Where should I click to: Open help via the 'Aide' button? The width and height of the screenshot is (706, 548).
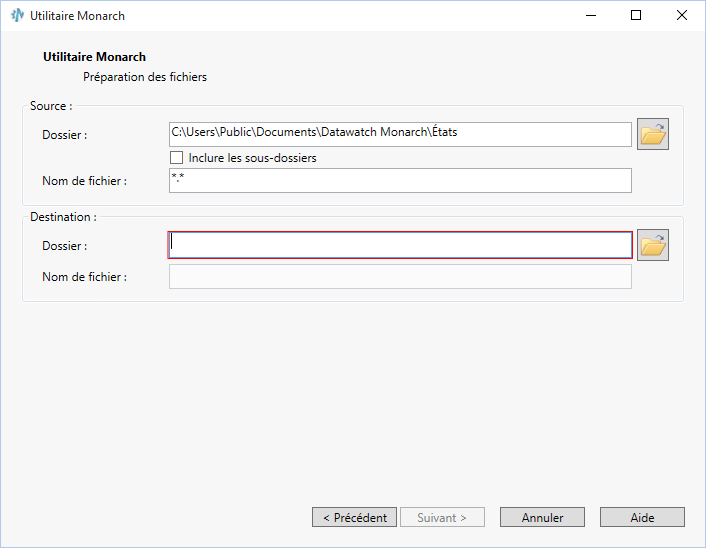pos(642,517)
